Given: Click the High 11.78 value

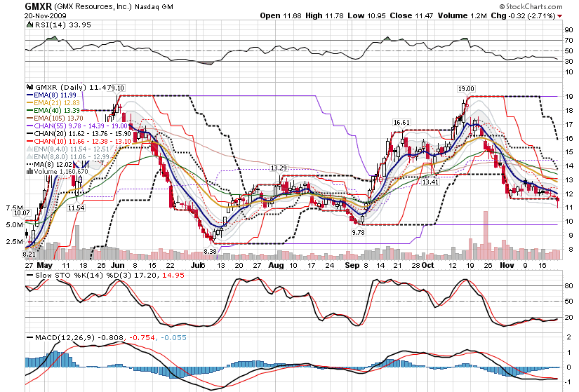Looking at the screenshot, I should (x=324, y=16).
